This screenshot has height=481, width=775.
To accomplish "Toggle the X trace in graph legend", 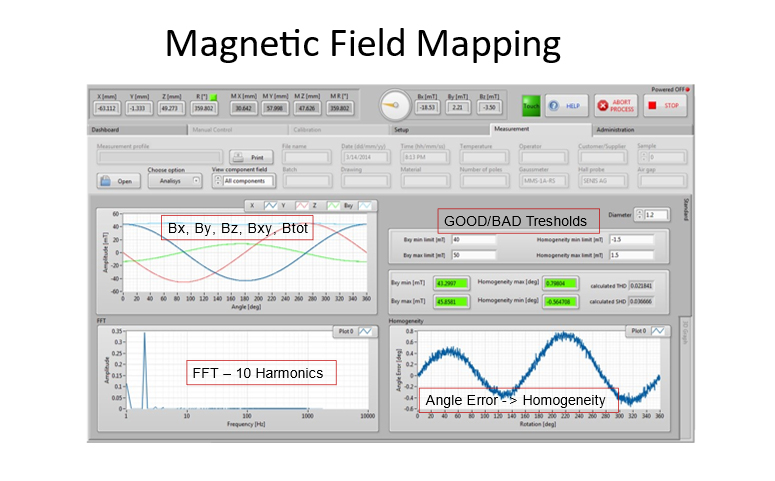I will tap(270, 203).
